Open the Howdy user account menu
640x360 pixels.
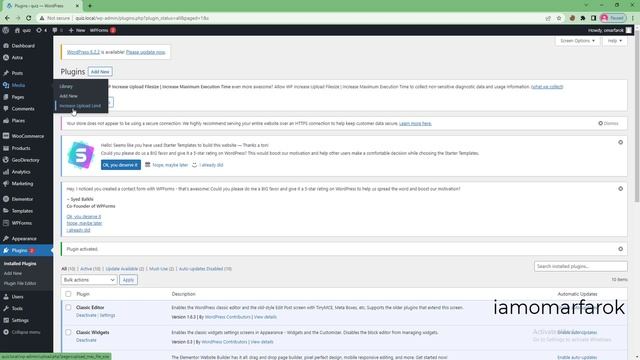[610, 30]
